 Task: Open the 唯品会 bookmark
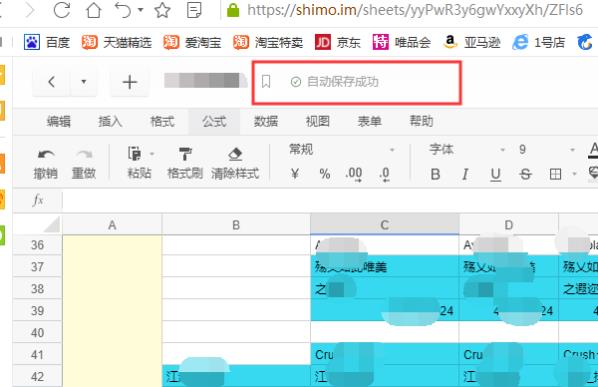pos(402,42)
